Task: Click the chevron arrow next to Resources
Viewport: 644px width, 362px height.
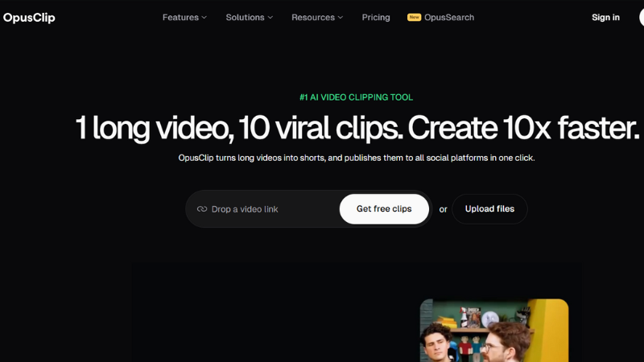Action: [x=341, y=18]
